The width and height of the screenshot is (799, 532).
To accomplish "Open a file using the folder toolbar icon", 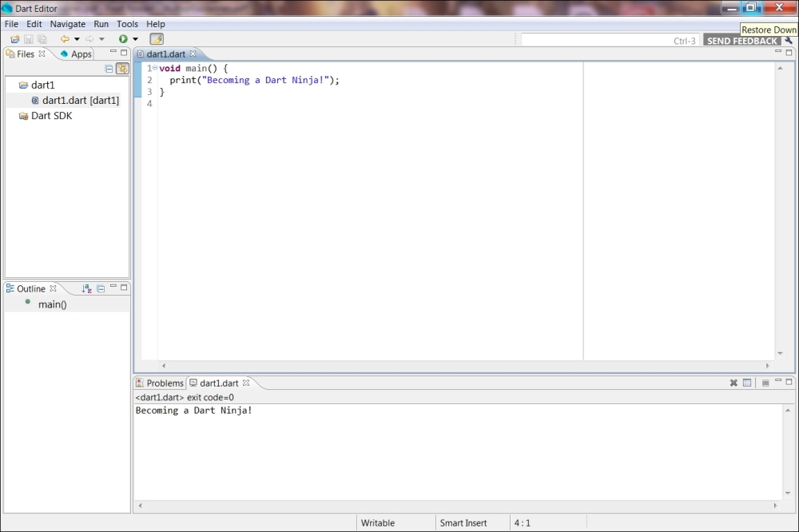I will [x=14, y=38].
